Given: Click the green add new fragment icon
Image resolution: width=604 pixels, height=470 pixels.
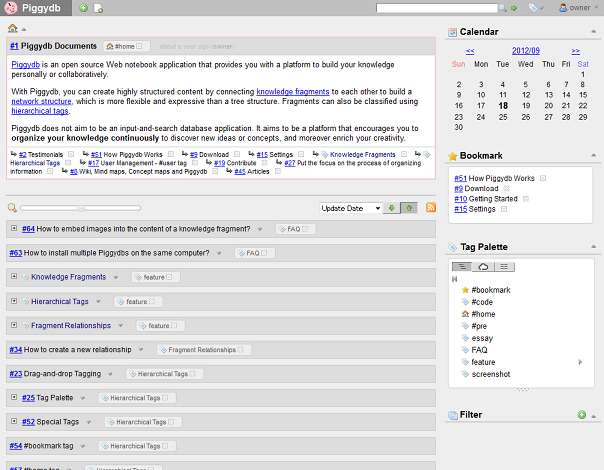Looking at the screenshot, I should tap(83, 8).
